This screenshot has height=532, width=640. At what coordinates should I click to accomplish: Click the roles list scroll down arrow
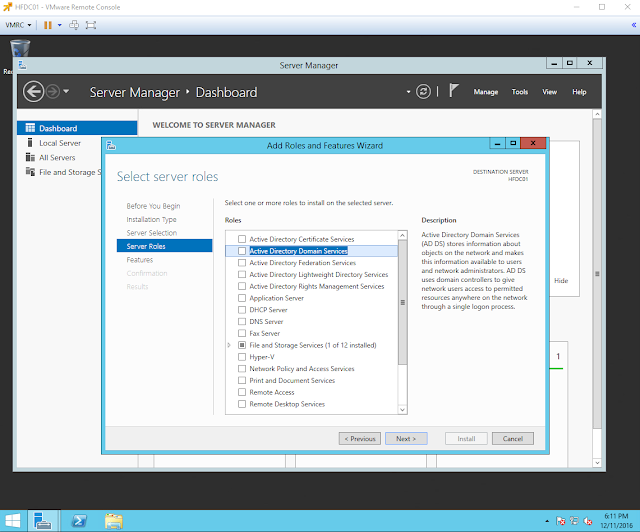click(402, 410)
